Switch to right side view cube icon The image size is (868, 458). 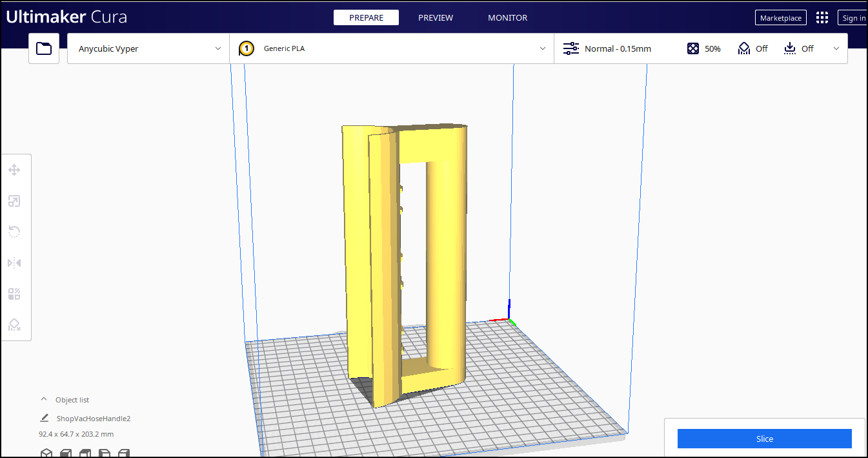point(124,453)
